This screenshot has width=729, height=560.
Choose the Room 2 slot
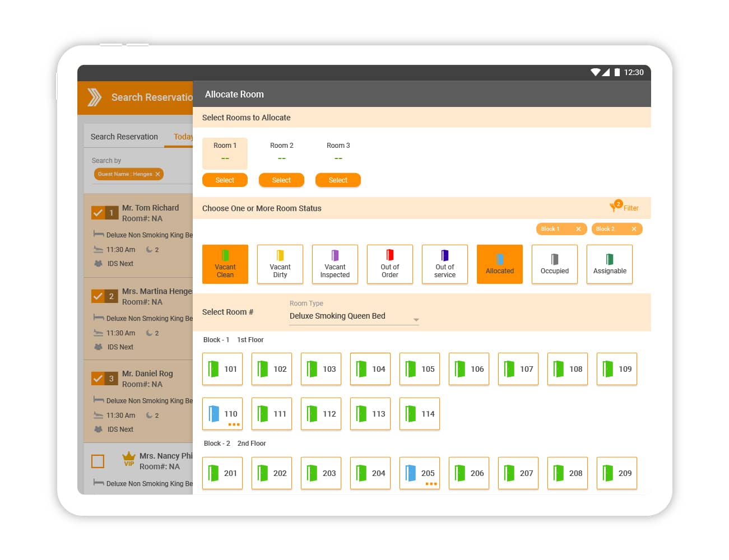[x=281, y=153]
